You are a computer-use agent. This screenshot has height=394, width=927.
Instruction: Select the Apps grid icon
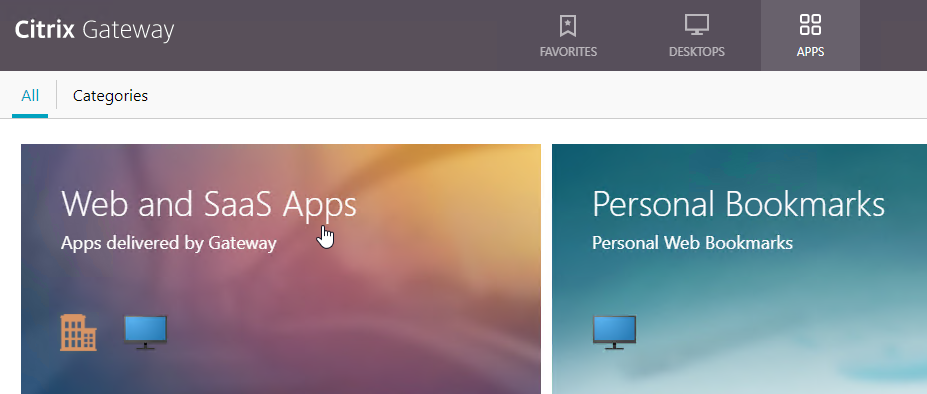(810, 25)
